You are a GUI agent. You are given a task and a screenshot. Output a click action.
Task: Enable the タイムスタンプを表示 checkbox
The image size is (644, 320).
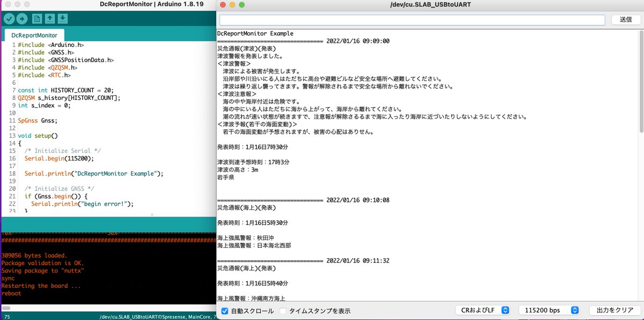click(x=283, y=311)
